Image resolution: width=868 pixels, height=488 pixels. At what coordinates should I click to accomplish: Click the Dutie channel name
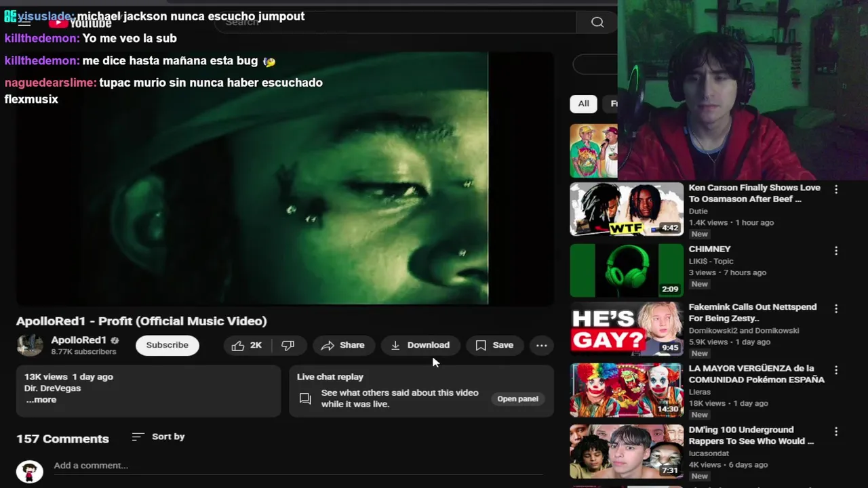click(x=698, y=211)
